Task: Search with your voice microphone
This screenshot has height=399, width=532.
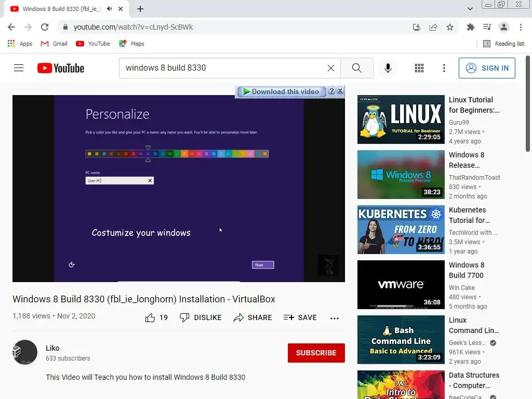Action: [388, 68]
